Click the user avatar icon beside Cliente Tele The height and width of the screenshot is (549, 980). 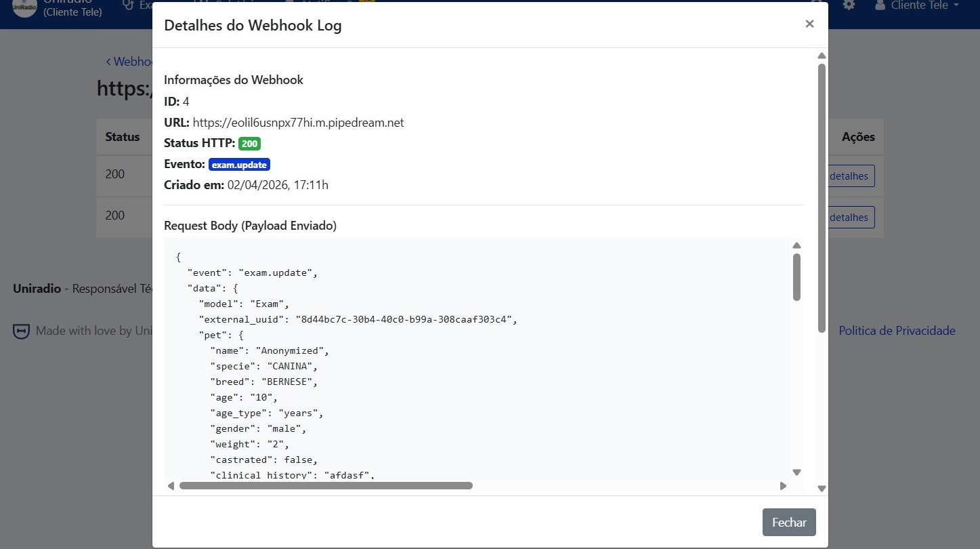coord(880,5)
